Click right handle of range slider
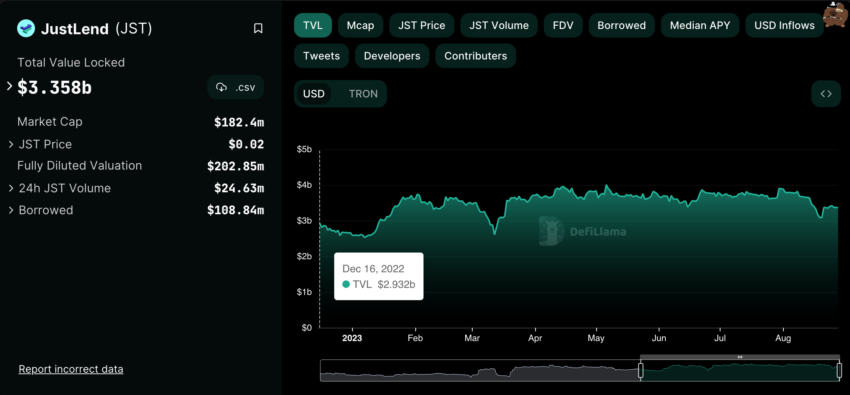850x395 pixels. click(x=839, y=371)
